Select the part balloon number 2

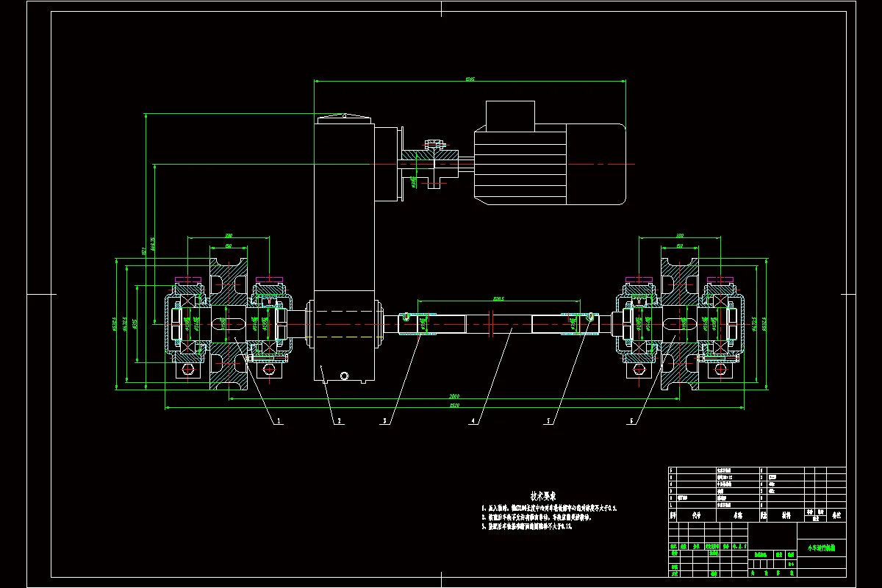point(339,422)
